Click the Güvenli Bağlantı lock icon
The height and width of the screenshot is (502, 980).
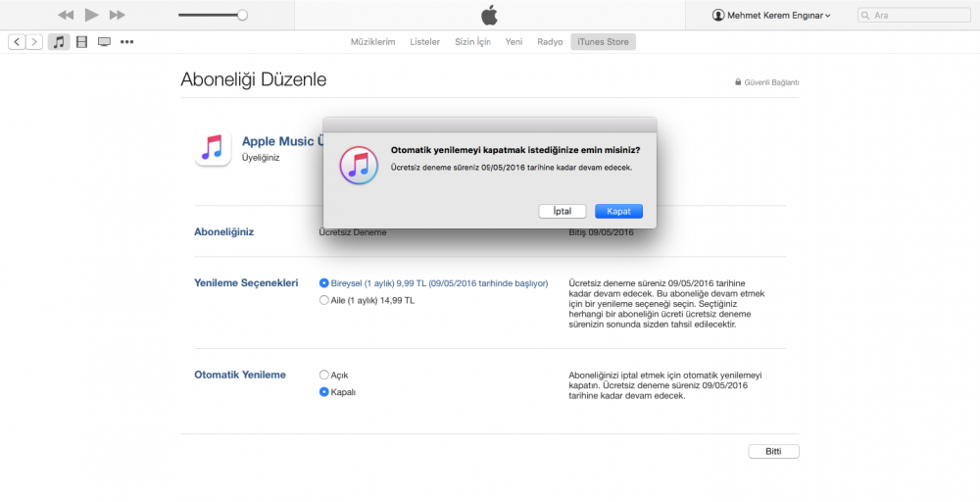click(x=738, y=82)
